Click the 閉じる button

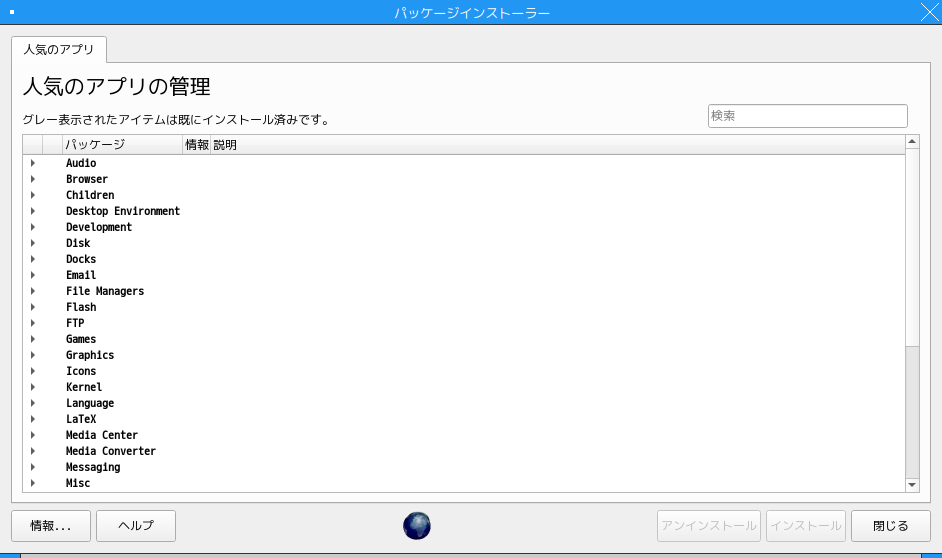[x=891, y=526]
